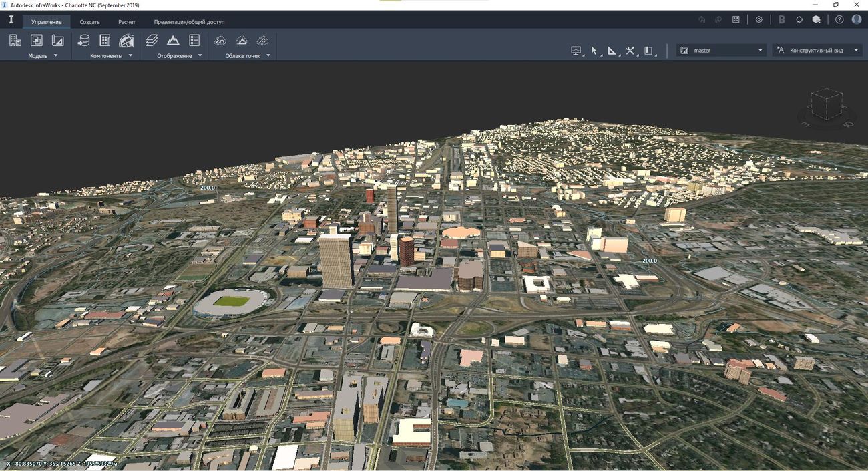Expand the Конструктивный вид style dropdown

(857, 49)
